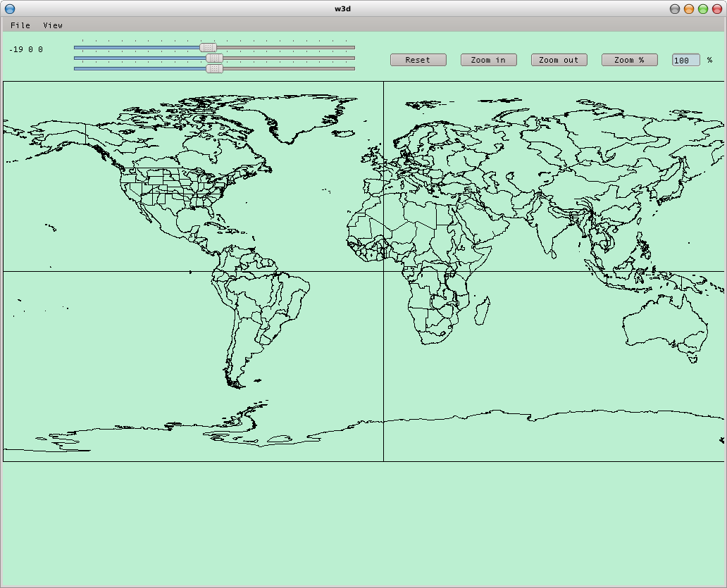Screen dimensions: 727x588
Task: Open the View menu
Action: click(x=53, y=25)
